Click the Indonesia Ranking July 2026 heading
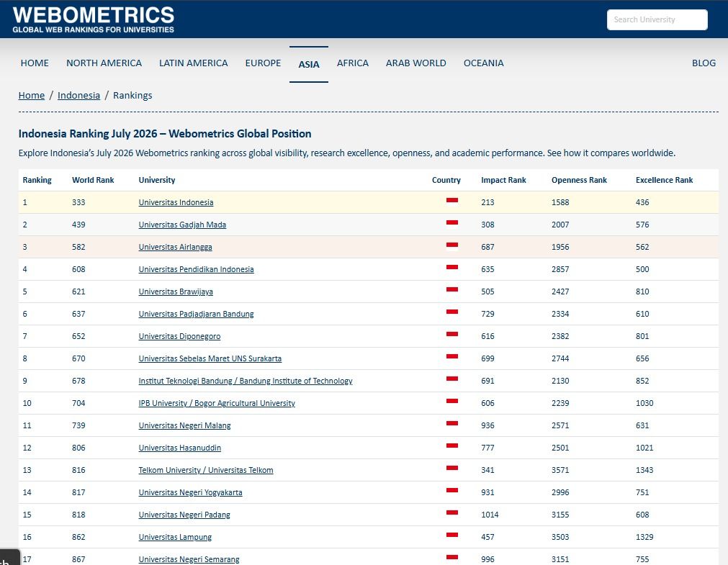Image resolution: width=728 pixels, height=565 pixels. [165, 134]
